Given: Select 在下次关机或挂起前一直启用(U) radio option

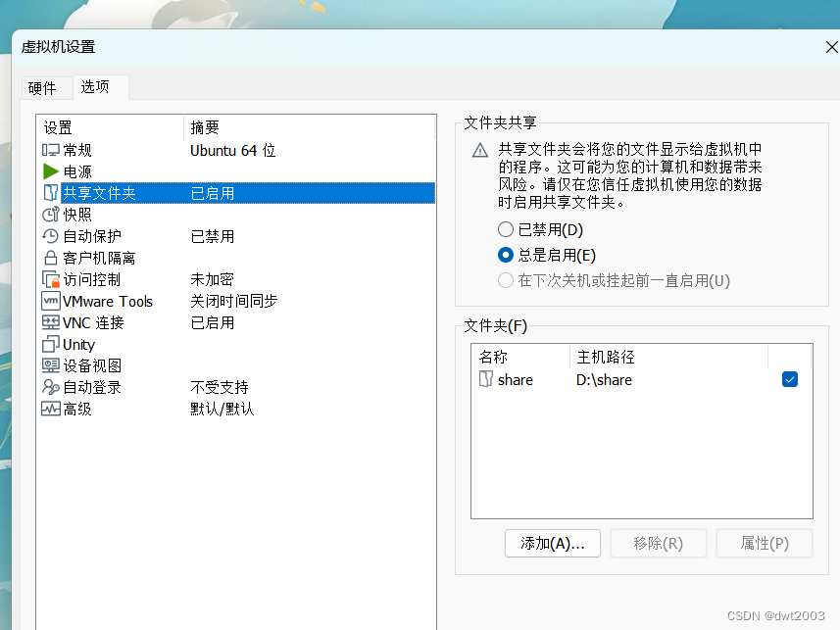Looking at the screenshot, I should [505, 280].
